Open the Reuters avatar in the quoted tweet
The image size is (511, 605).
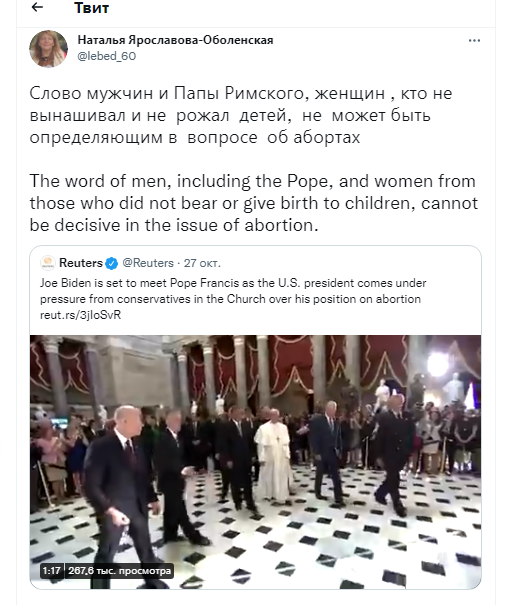click(x=48, y=263)
